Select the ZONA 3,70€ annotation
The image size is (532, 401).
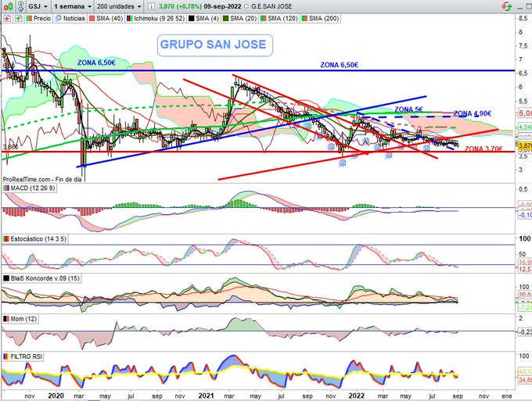tap(483, 149)
